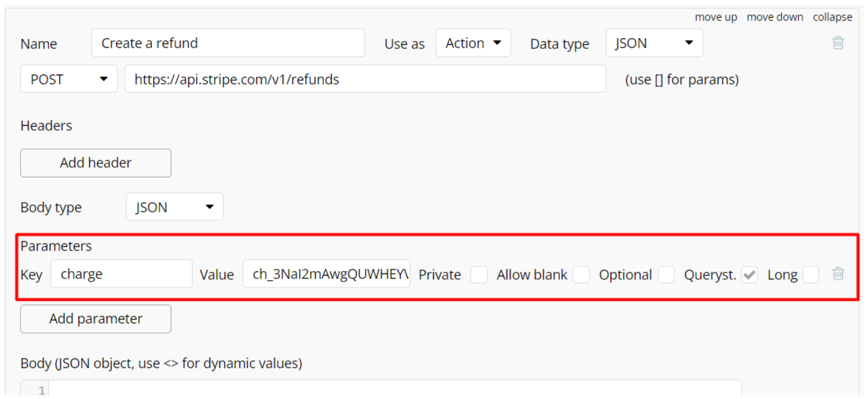The width and height of the screenshot is (868, 399).
Task: Click the Add header button
Action: (96, 163)
